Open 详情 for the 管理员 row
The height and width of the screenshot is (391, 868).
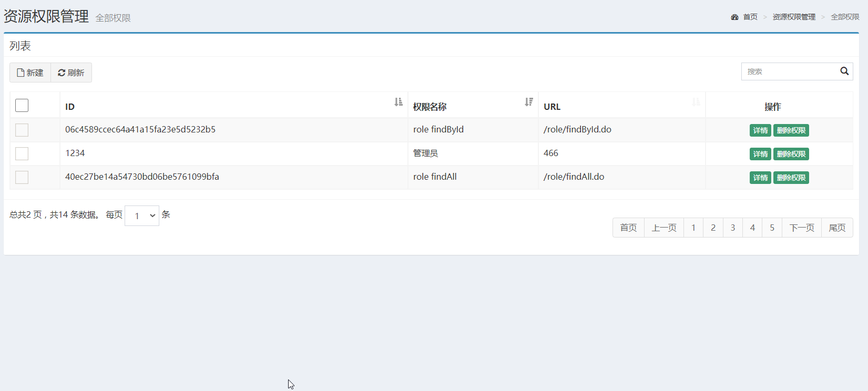(760, 154)
